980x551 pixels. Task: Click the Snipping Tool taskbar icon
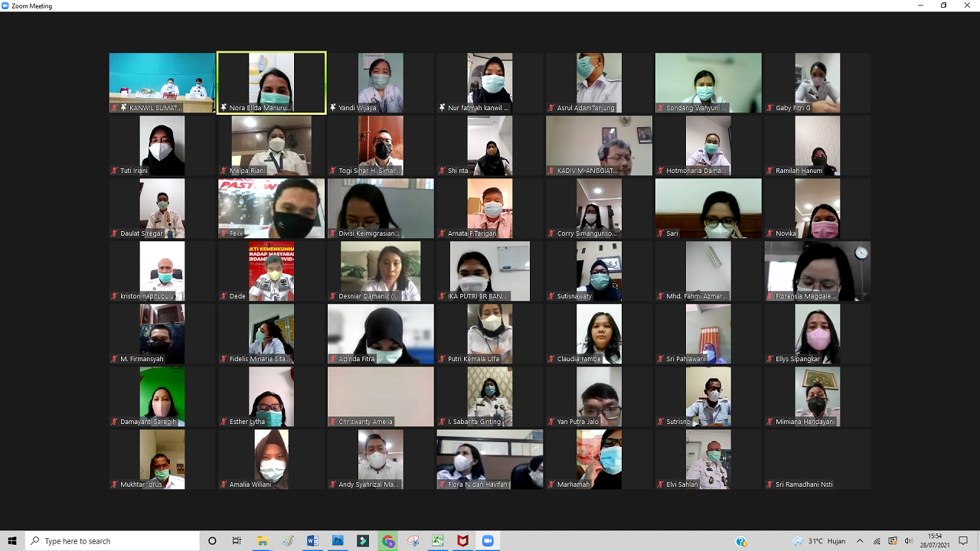click(x=413, y=541)
